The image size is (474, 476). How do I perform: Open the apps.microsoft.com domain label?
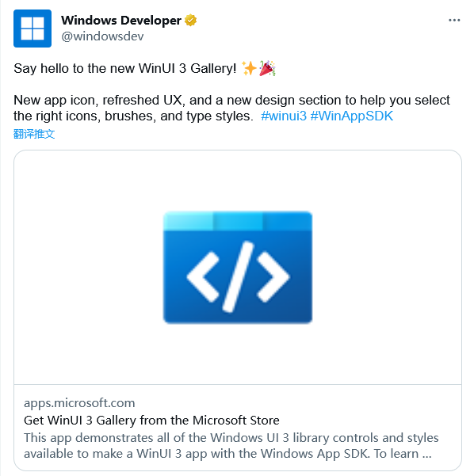click(x=79, y=403)
